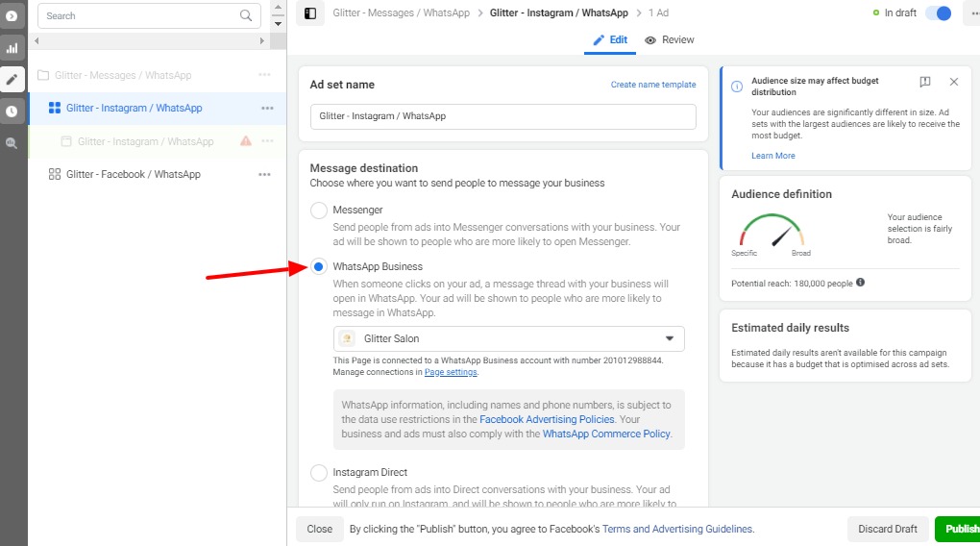This screenshot has width=980, height=546.
Task: Open the history clock icon in left rail
Action: 12,112
